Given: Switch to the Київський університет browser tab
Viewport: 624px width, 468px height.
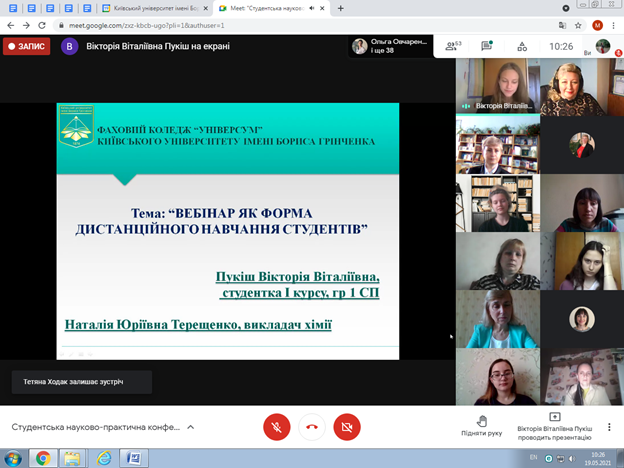Looking at the screenshot, I should [x=148, y=8].
